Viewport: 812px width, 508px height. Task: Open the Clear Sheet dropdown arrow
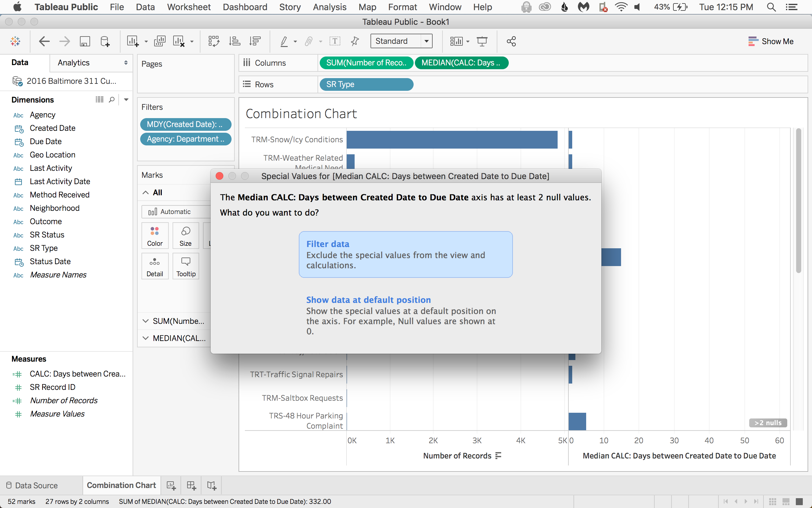(192, 42)
